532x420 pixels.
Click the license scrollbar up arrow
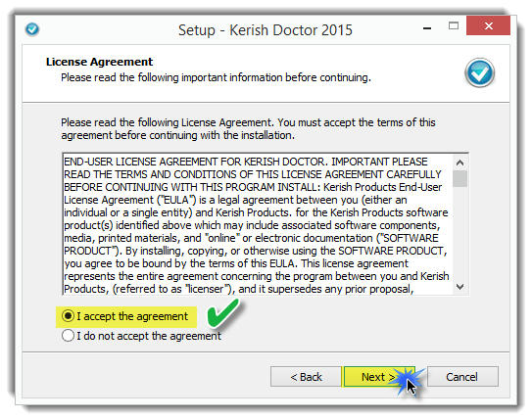pyautogui.click(x=459, y=163)
